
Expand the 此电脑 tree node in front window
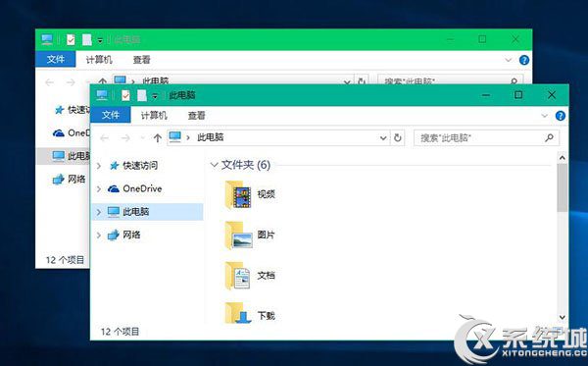click(x=99, y=212)
